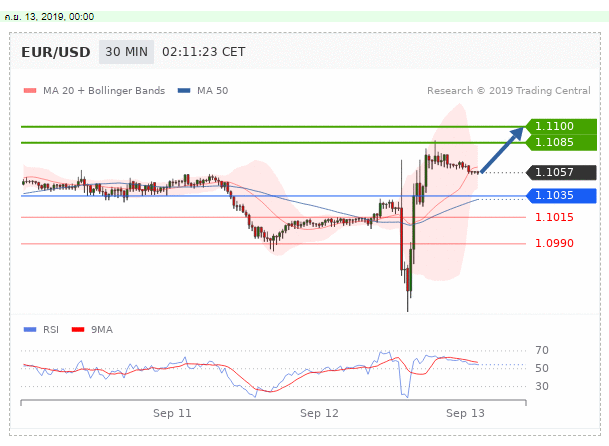Screen dimensions: 609x446
Task: Click the red MA 20 legend swatch
Action: coord(30,91)
